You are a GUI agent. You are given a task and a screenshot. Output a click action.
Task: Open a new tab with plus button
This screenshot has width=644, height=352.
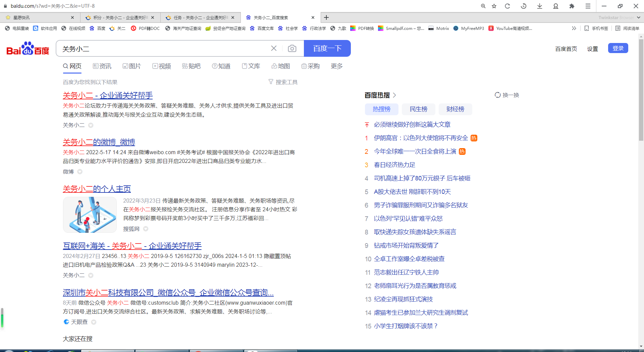(x=326, y=17)
